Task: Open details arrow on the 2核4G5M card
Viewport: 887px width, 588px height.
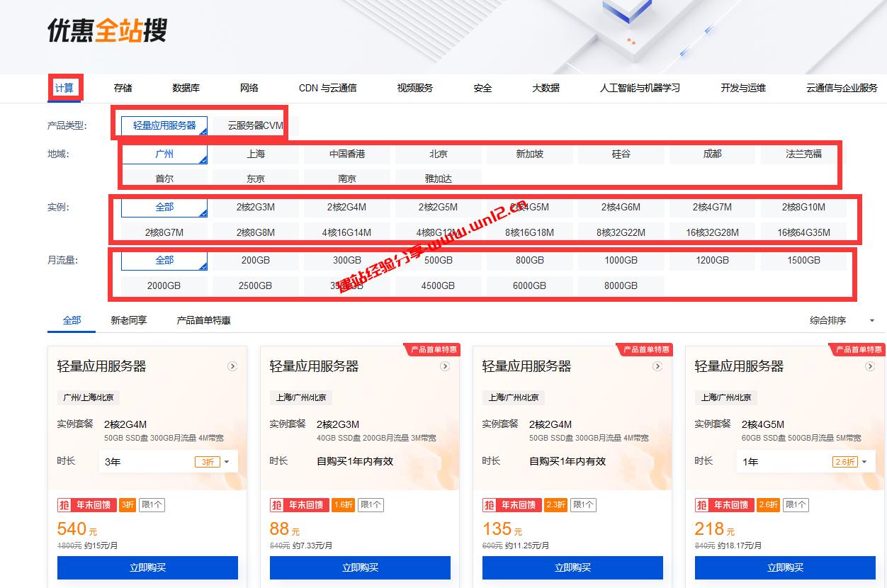Action: tap(870, 366)
